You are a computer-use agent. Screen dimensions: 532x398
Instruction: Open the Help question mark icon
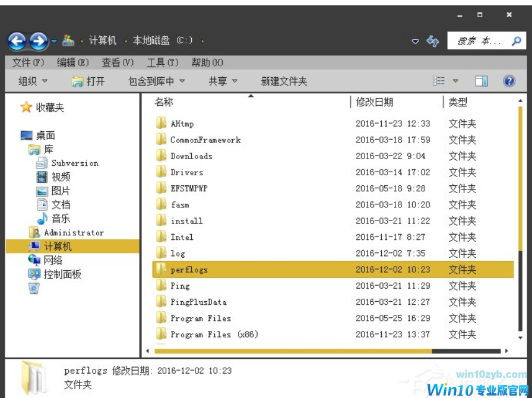click(509, 81)
